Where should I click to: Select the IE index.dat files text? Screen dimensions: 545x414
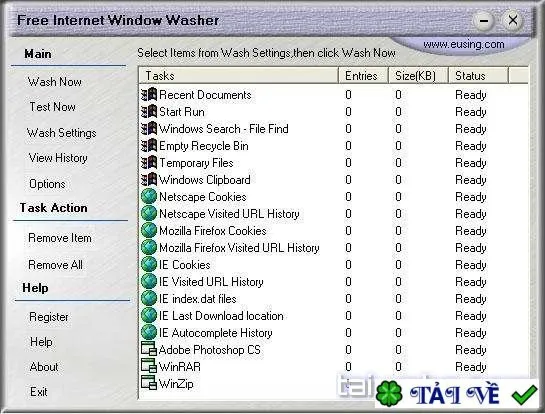click(x=197, y=299)
